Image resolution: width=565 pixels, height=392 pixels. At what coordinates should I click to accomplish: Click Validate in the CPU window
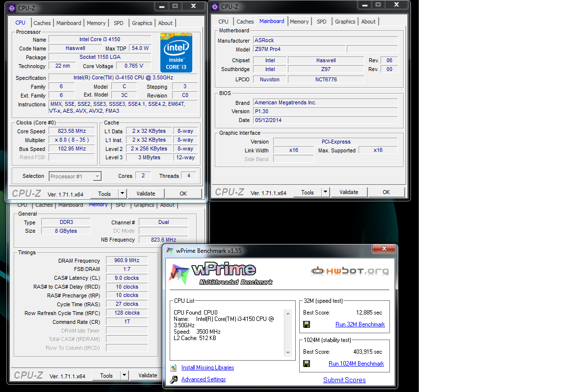coord(146,194)
